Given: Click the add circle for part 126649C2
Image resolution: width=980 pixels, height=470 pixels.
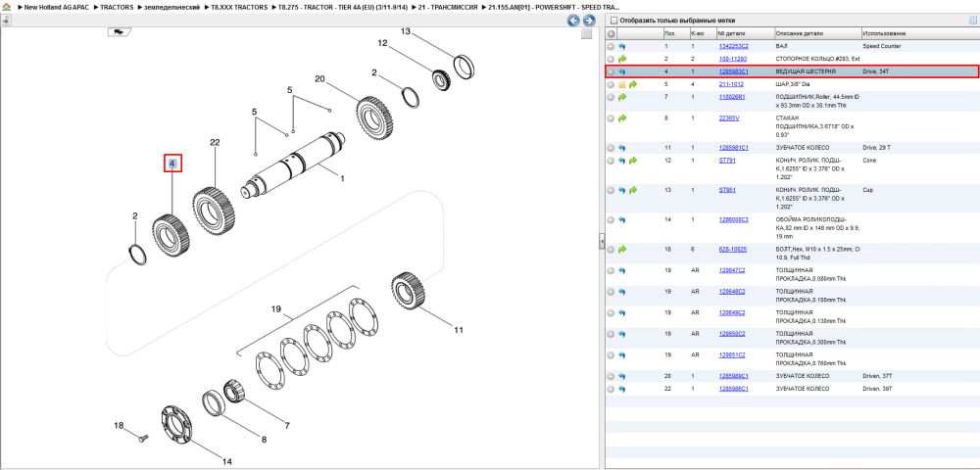Looking at the screenshot, I should [612, 312].
